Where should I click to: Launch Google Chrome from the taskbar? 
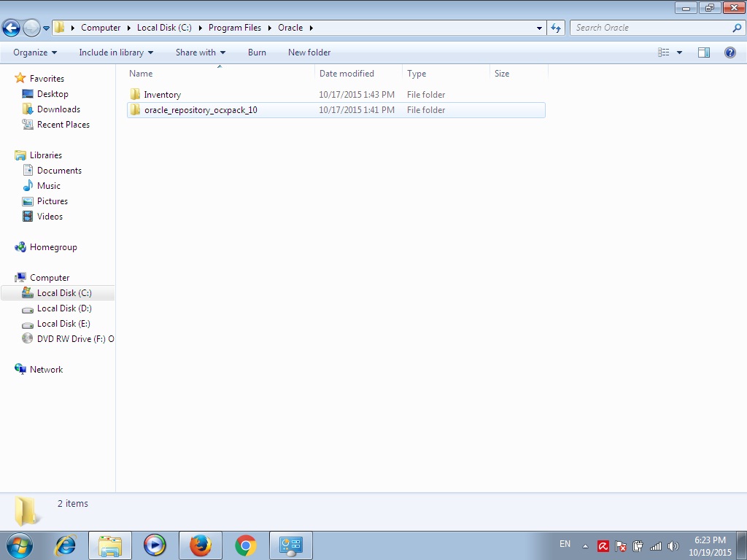[x=246, y=545]
